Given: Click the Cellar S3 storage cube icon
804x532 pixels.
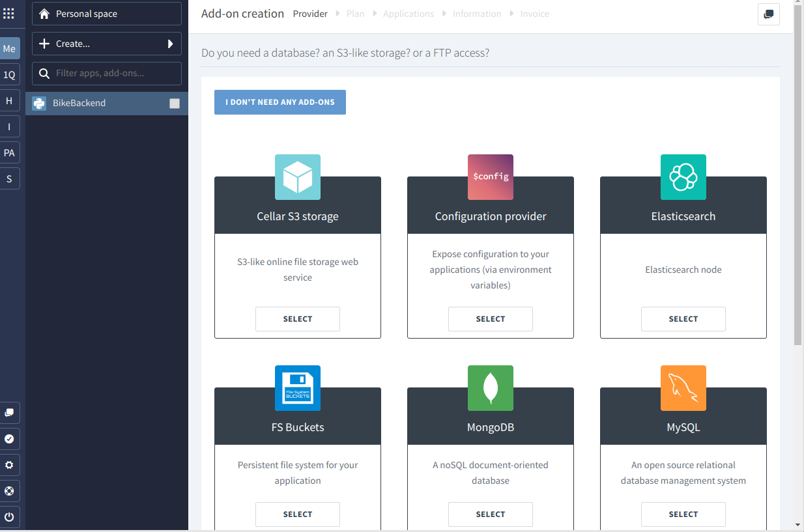Looking at the screenshot, I should (298, 177).
